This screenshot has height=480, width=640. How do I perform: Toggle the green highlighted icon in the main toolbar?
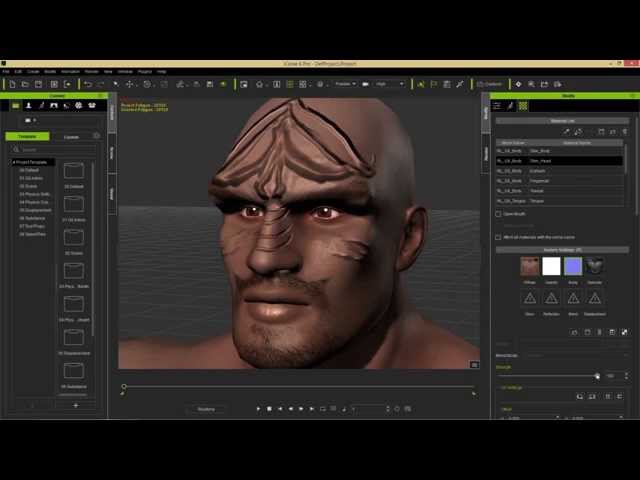tap(223, 84)
